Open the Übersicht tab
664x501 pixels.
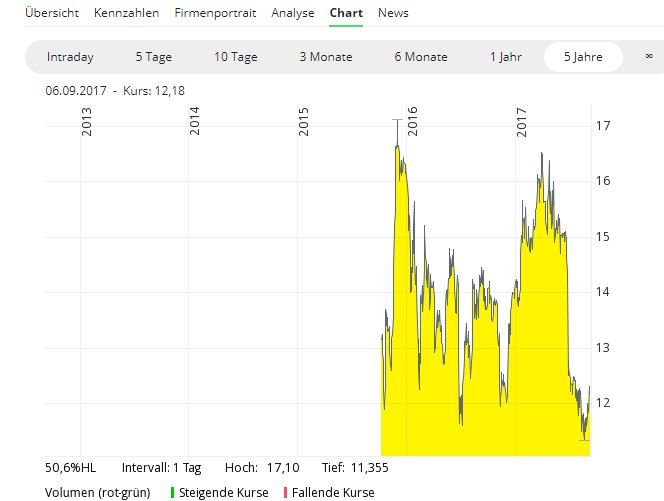point(54,13)
